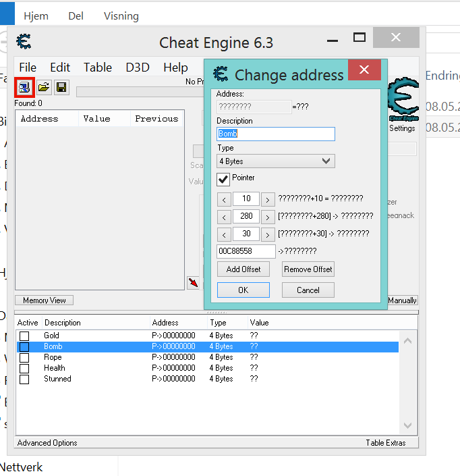Close the Change address dialog
The image size is (460, 476).
364,70
